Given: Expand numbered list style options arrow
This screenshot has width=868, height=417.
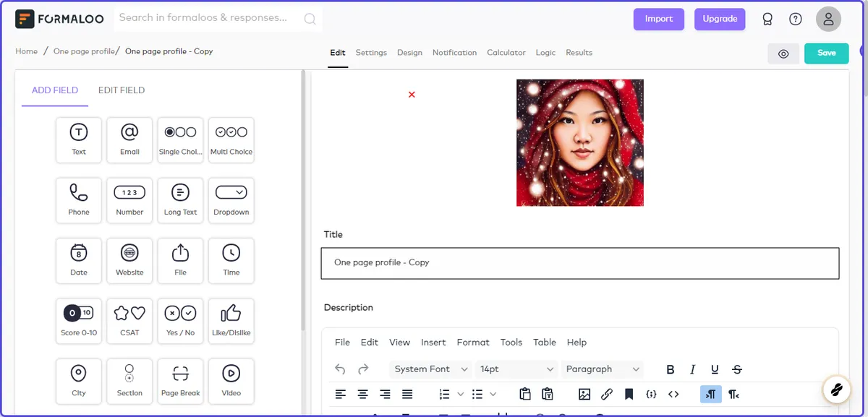Looking at the screenshot, I should 461,394.
